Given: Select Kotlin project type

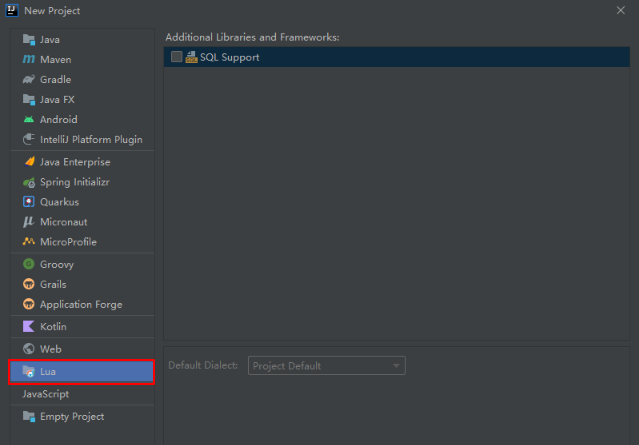Looking at the screenshot, I should click(53, 326).
